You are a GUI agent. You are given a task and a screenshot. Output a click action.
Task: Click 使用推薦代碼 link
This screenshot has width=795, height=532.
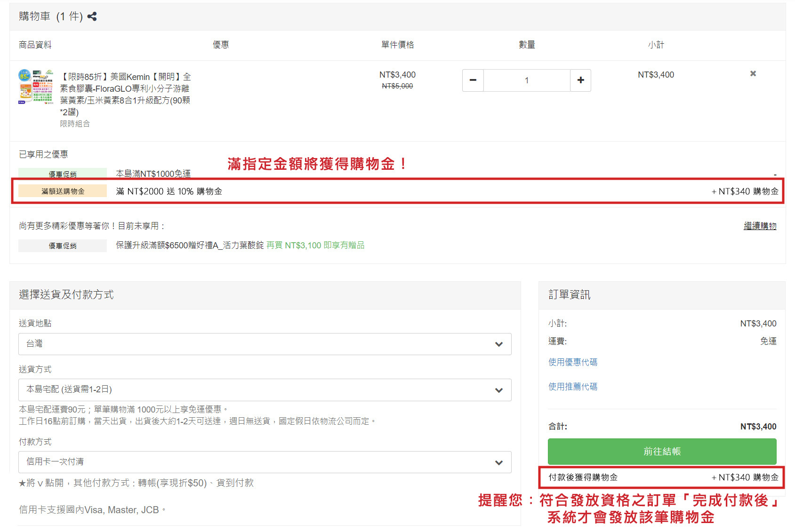pos(572,387)
